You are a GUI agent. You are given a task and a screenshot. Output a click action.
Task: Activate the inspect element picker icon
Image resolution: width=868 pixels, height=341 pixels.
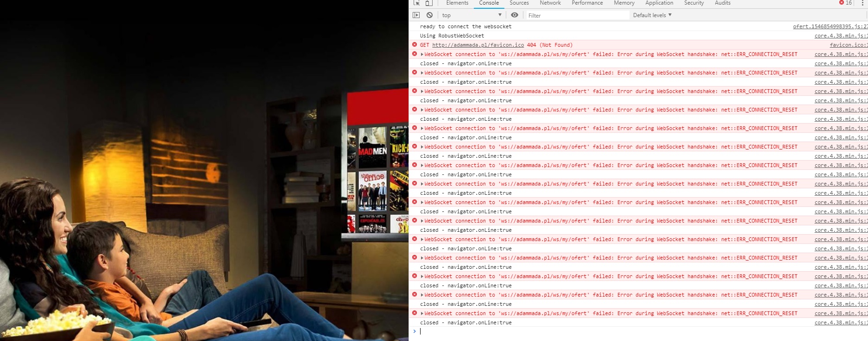click(x=416, y=3)
